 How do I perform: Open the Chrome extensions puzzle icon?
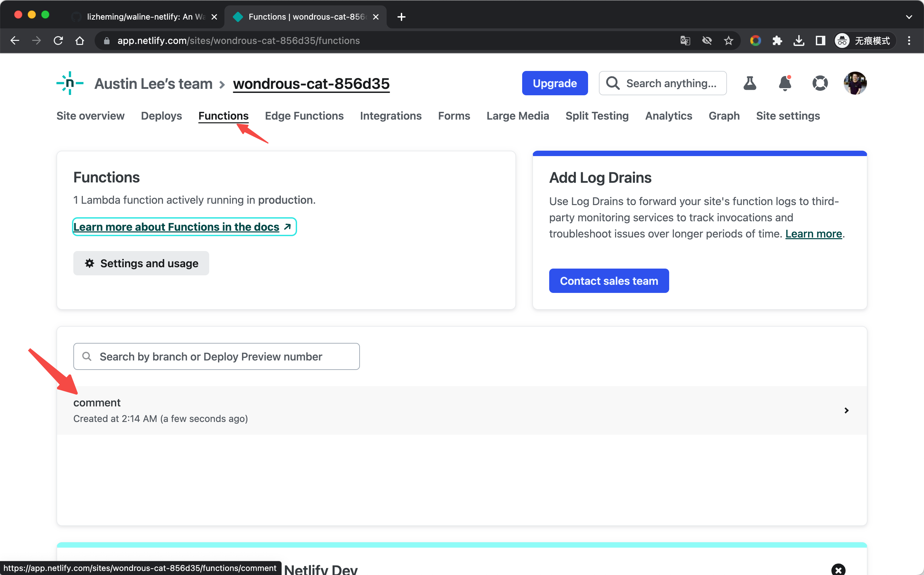point(777,40)
